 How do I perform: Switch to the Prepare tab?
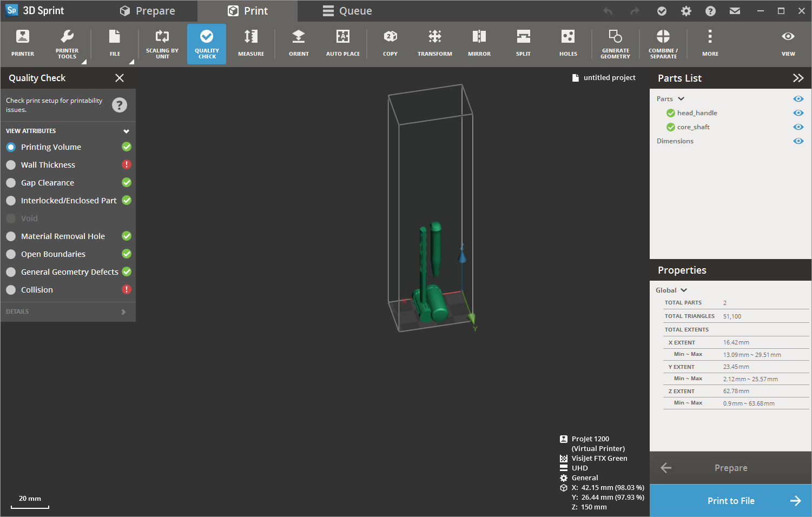(x=148, y=10)
